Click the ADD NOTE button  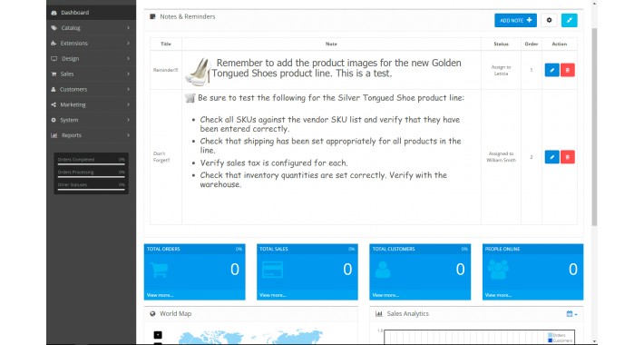[x=515, y=20]
